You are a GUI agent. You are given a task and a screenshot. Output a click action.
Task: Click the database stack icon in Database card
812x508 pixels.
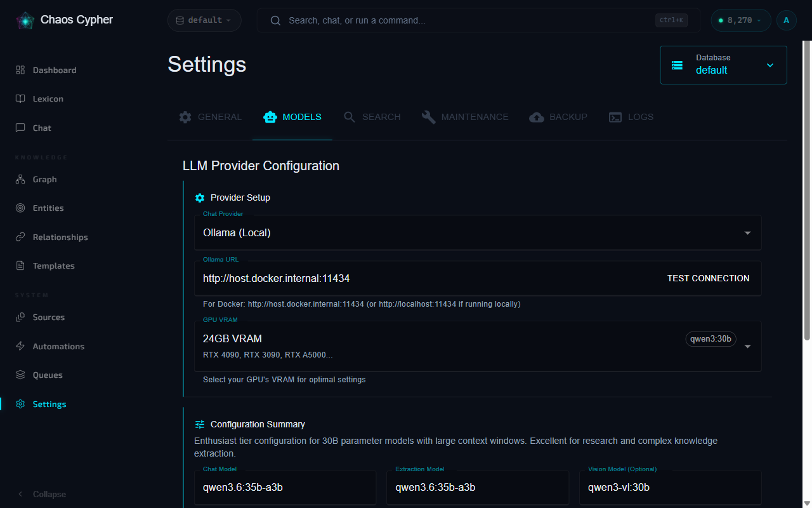pos(677,65)
